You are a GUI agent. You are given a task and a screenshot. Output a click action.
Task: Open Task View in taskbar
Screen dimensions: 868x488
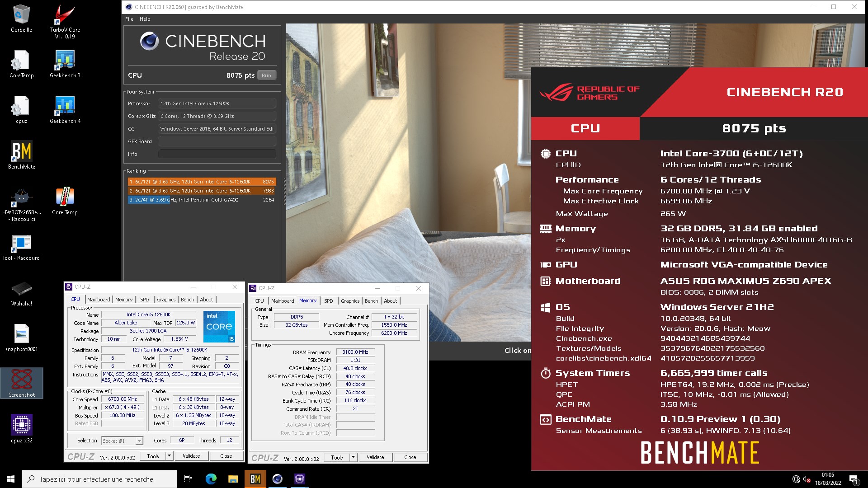(x=188, y=479)
